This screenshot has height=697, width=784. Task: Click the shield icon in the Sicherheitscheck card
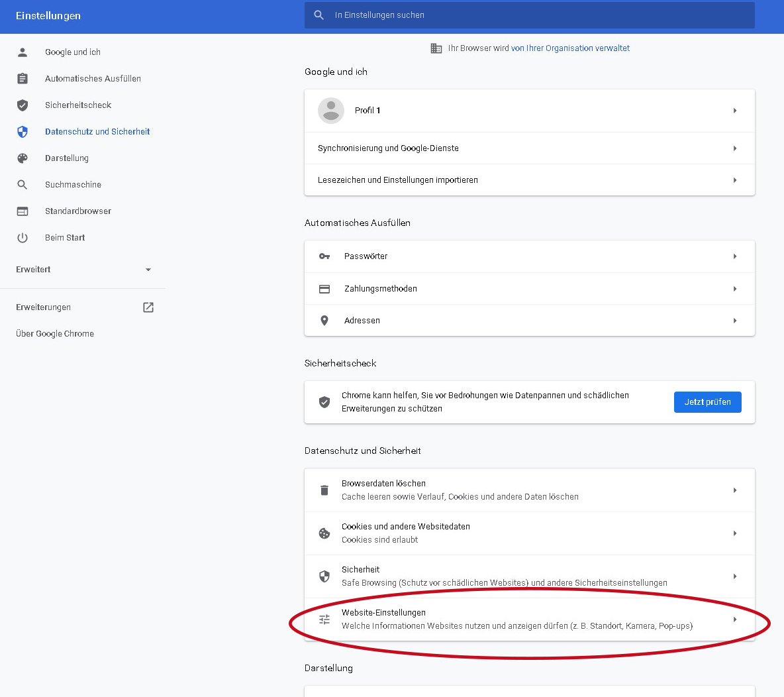(x=324, y=402)
